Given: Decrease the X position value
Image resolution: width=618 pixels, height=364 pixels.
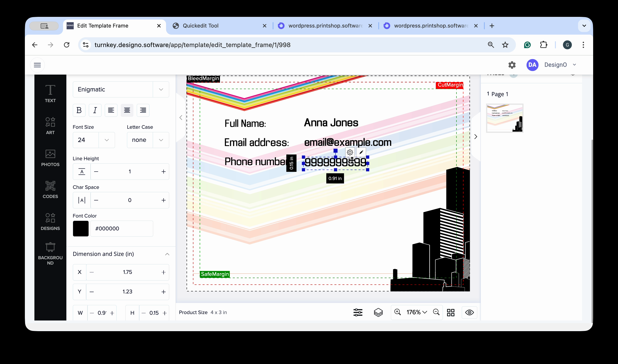Looking at the screenshot, I should [92, 272].
